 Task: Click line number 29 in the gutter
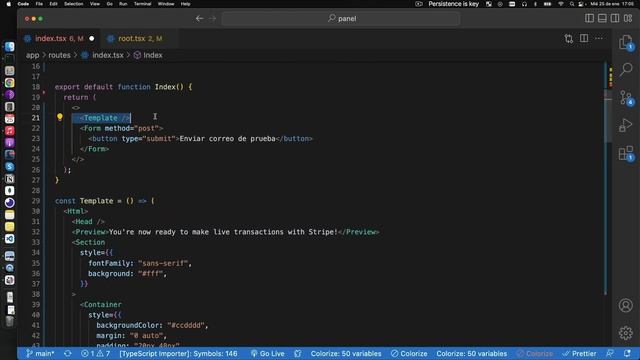(36, 201)
